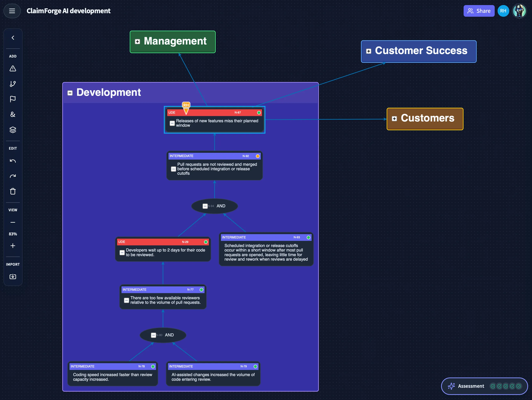Viewport: 532px width, 400px height.
Task: Open the hamburger menu
Action: (x=12, y=11)
